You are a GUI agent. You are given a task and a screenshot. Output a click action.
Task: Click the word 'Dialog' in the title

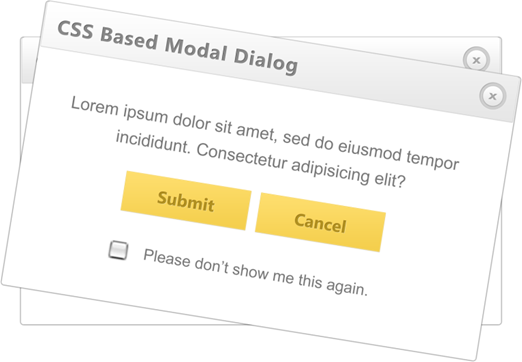click(266, 61)
